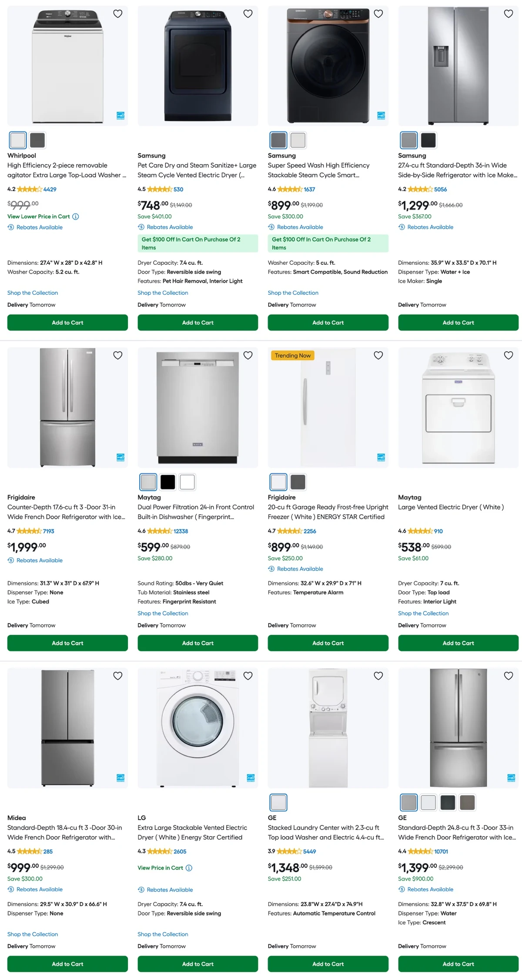Open Shop the Collection under Samsung stackable washer
This screenshot has height=980, width=522.
293,293
